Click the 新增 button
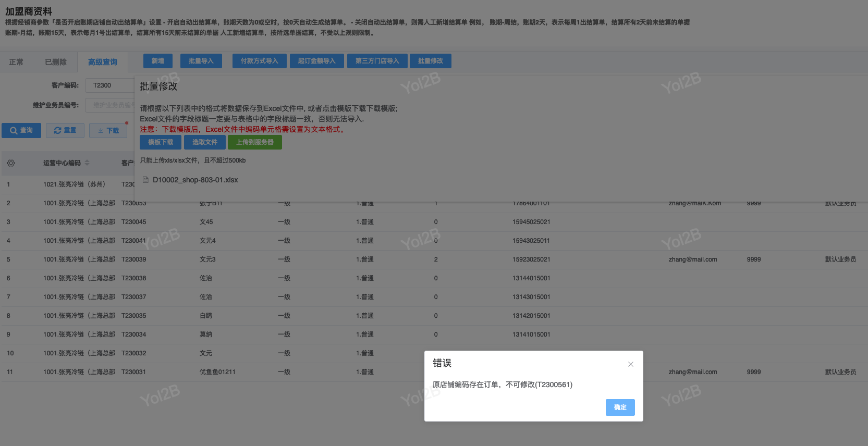The height and width of the screenshot is (446, 868). pos(158,61)
